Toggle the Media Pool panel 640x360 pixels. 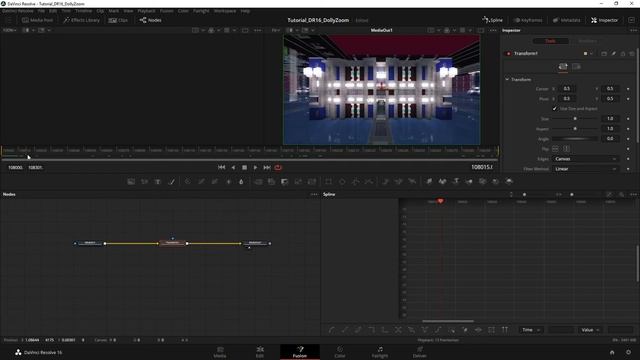pyautogui.click(x=37, y=20)
